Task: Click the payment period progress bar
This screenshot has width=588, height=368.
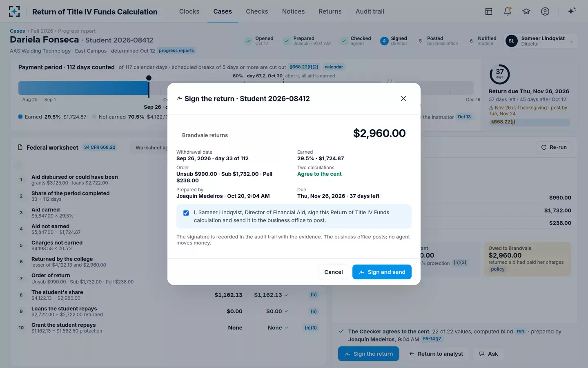Action: click(246, 88)
